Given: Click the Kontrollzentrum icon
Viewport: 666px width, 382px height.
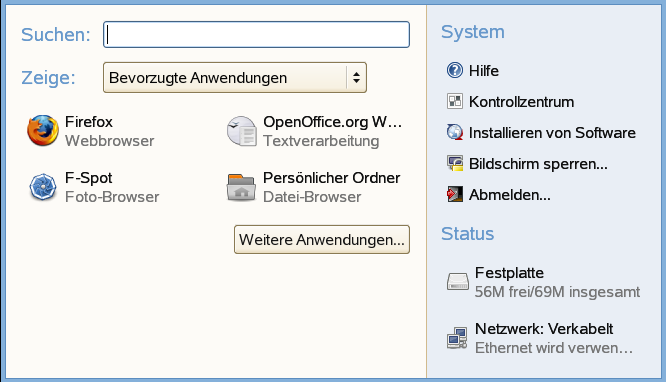Looking at the screenshot, I should click(x=455, y=102).
